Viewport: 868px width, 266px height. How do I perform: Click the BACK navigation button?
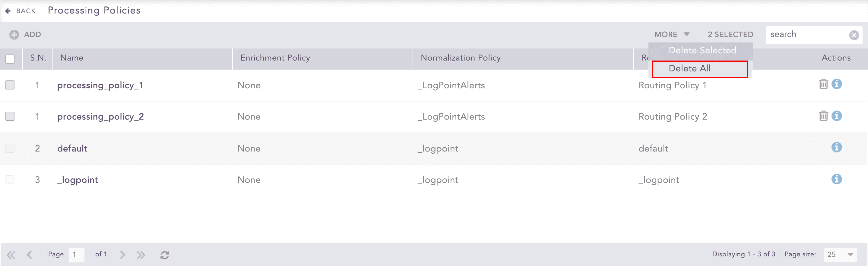point(21,11)
